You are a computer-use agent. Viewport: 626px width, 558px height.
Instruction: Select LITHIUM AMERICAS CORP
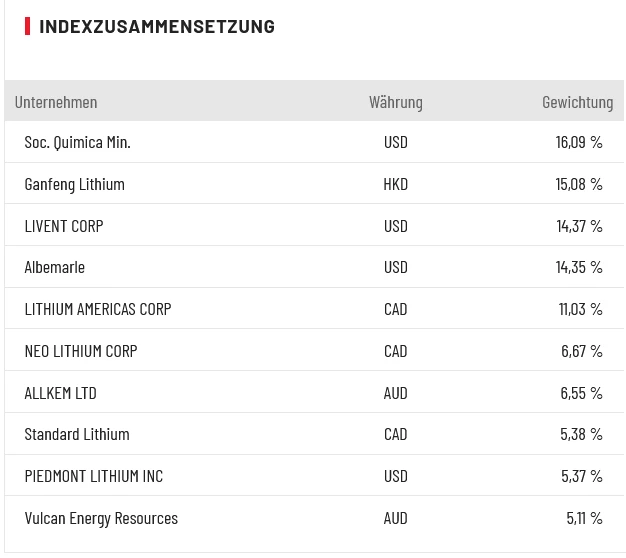tap(98, 309)
